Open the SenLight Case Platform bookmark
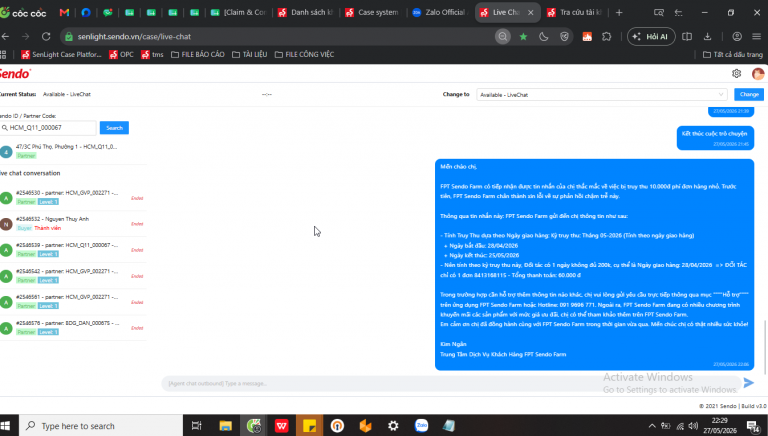 [61, 54]
